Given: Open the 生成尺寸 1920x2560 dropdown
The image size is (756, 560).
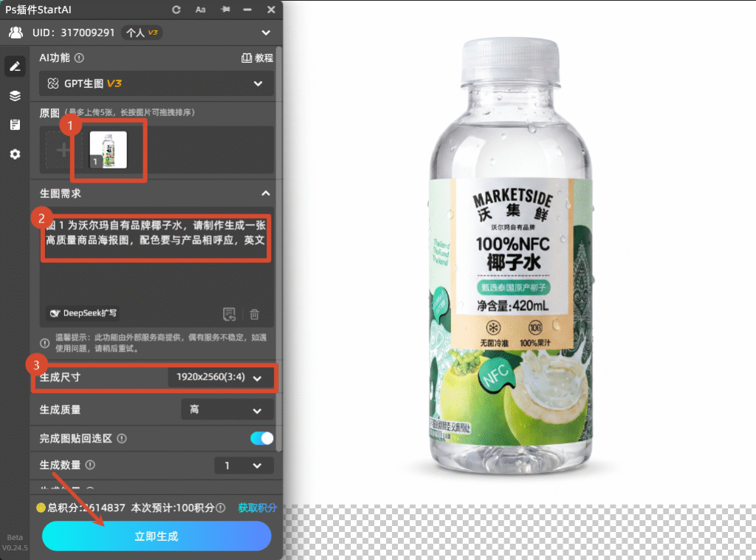Looking at the screenshot, I should coord(220,378).
